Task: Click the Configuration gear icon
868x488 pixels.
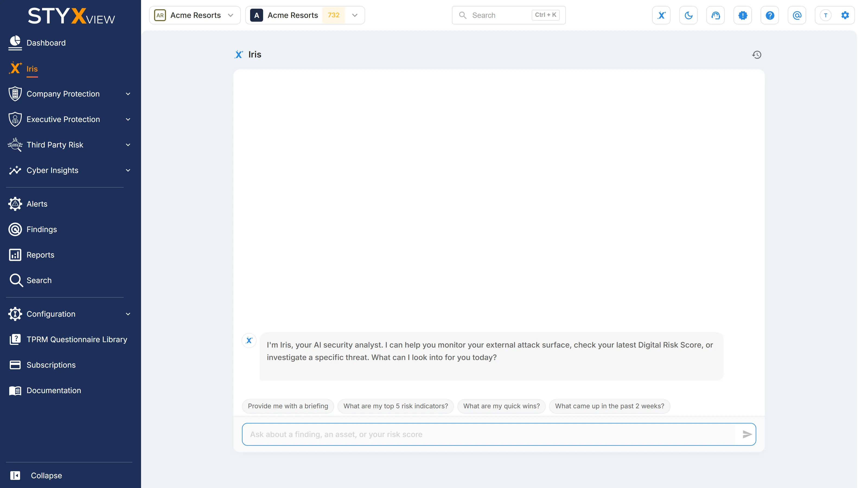Action: coord(15,314)
